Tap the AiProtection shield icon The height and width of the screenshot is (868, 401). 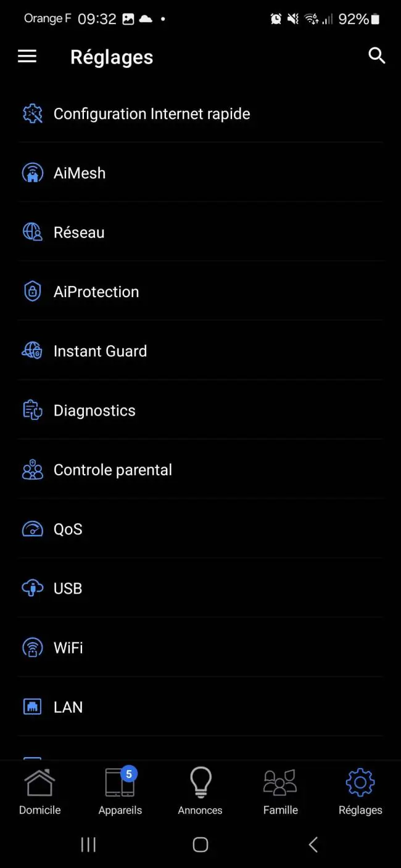coord(32,292)
